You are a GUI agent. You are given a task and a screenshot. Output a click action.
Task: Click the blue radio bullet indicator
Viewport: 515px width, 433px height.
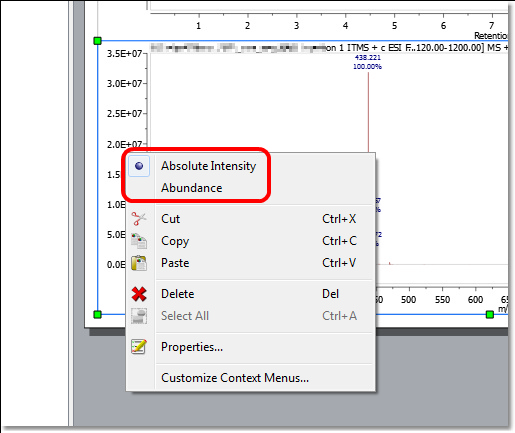point(139,166)
